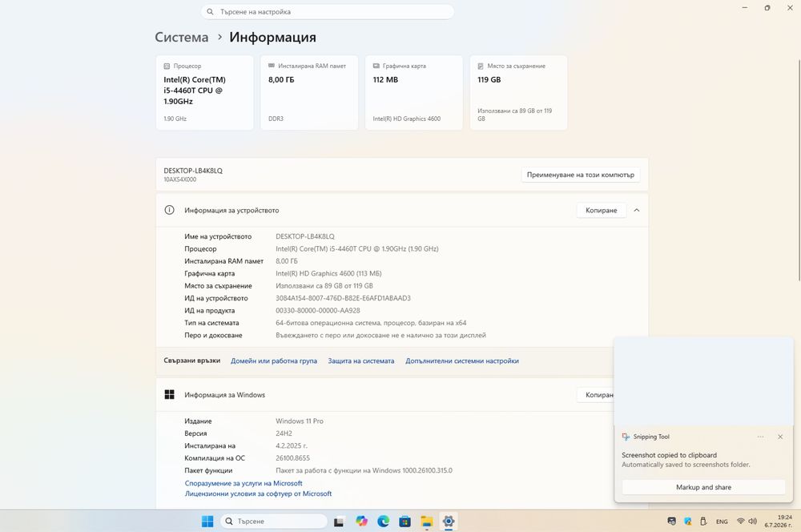Open the Snipping Tool notification options dots
801x532 pixels.
[x=760, y=437]
